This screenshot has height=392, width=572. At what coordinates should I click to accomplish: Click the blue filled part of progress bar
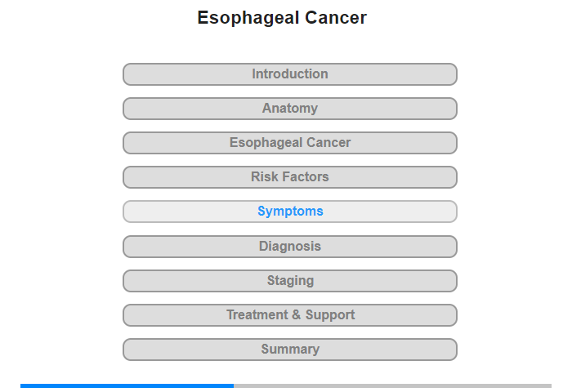tap(127, 385)
